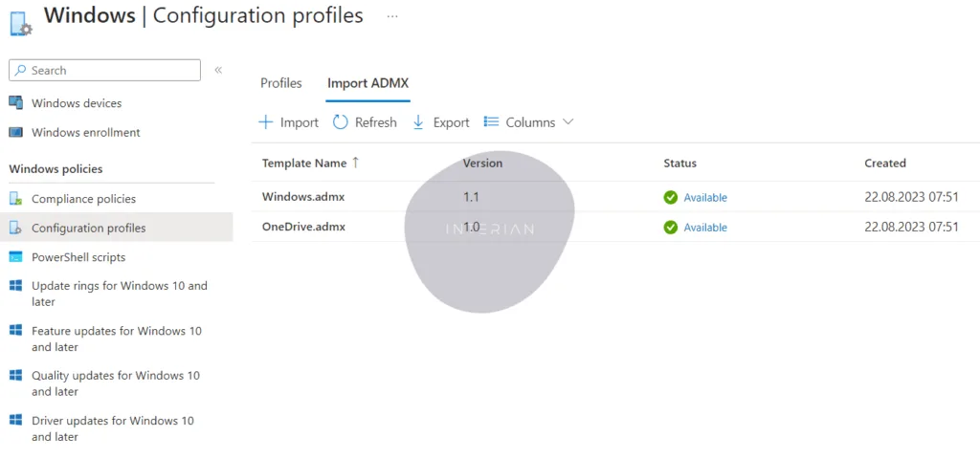Click the Feature updates Windows logo icon
Image resolution: width=980 pixels, height=459 pixels.
click(x=15, y=330)
